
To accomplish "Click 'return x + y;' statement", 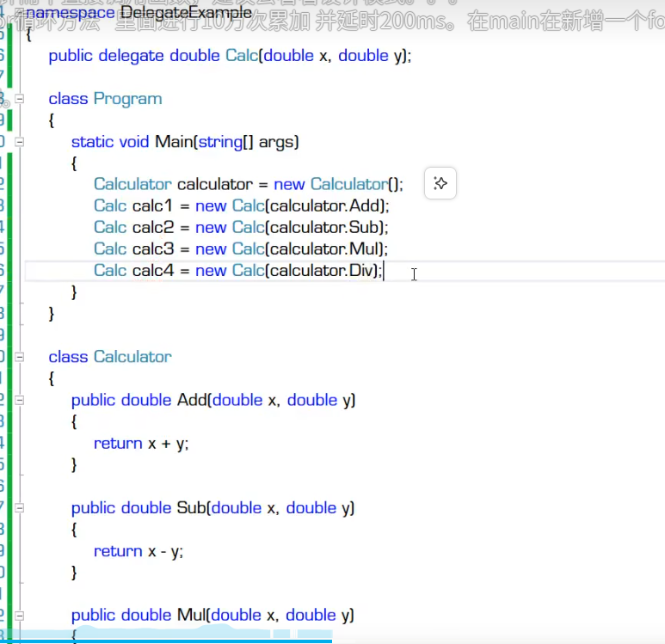I will pos(141,444).
